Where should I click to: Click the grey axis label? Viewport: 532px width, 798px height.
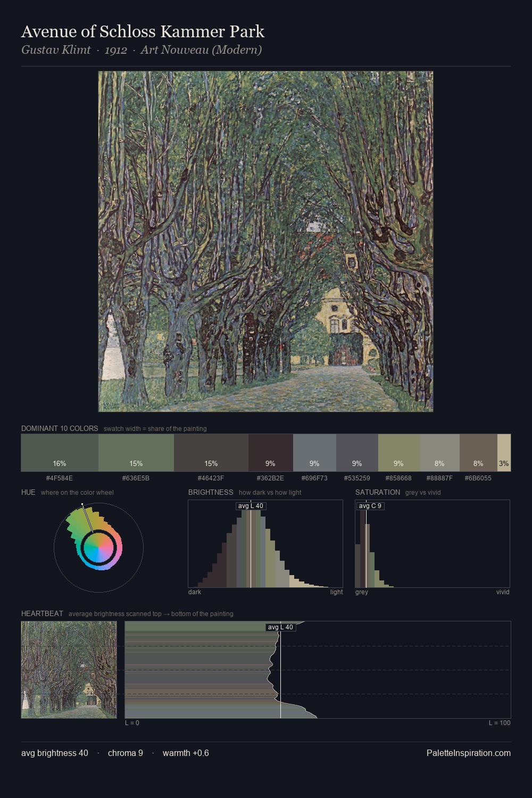coord(362,592)
